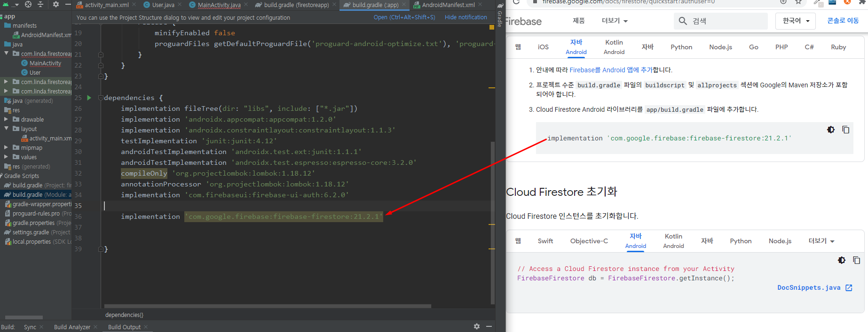Screen dimensions: 868x332
Task: Click the MainActivity class icon in project tree
Action: (x=24, y=63)
